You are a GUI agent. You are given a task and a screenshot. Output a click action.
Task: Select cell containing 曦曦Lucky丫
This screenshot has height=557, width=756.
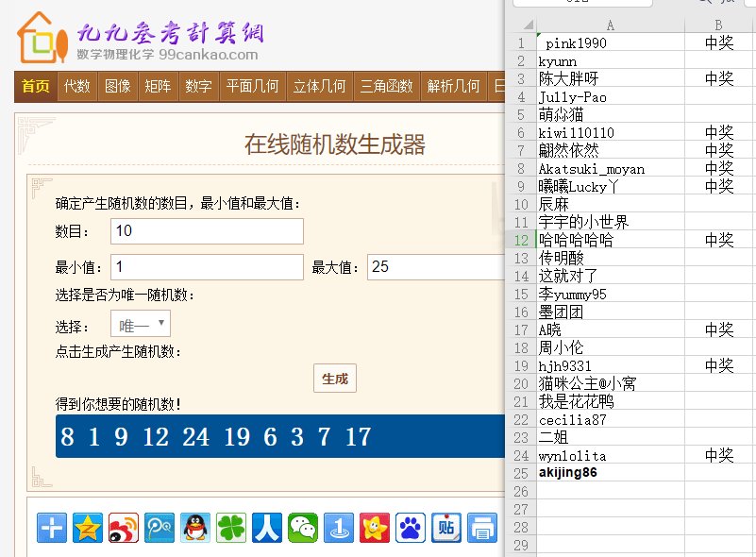tap(611, 186)
